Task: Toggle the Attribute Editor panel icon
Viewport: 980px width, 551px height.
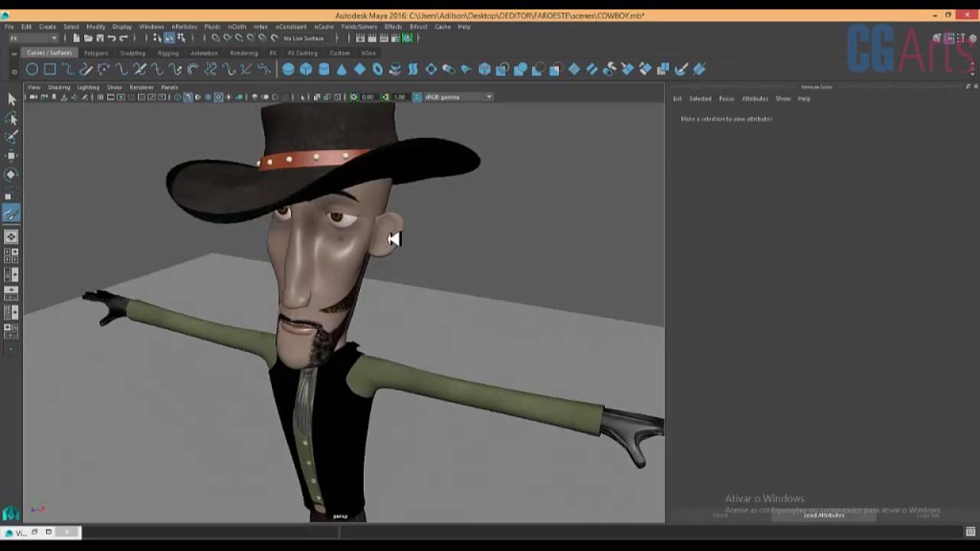Action: pos(949,38)
